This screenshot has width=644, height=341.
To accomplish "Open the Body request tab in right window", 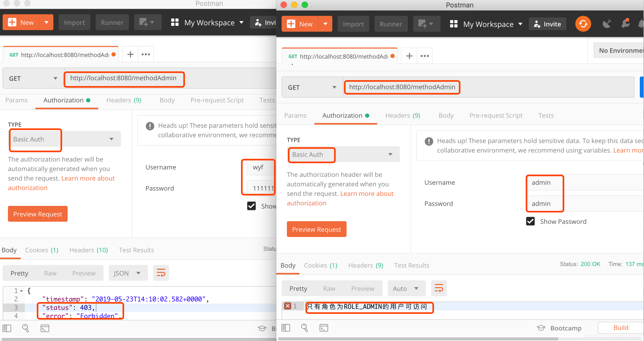I will pos(446,115).
